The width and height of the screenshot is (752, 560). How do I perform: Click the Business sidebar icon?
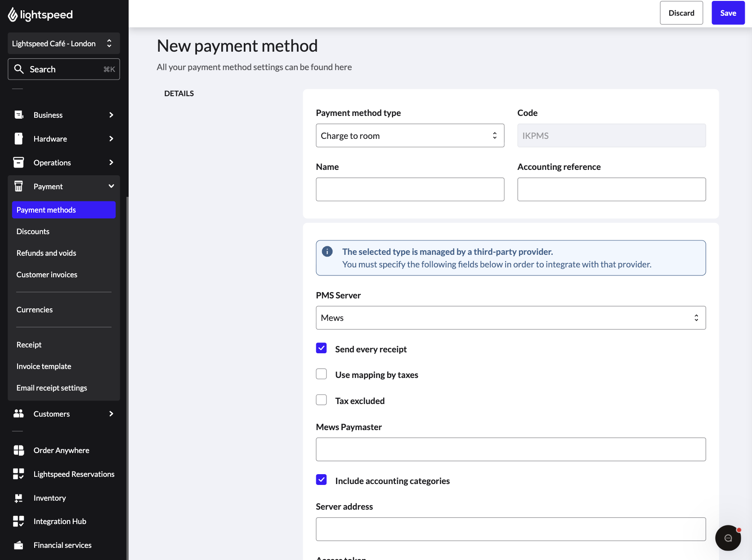[18, 115]
